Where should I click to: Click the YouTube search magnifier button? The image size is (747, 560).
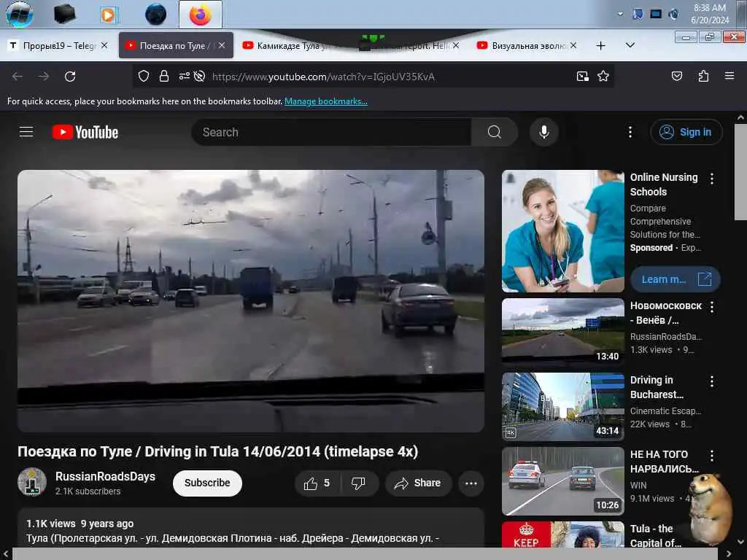tap(495, 132)
